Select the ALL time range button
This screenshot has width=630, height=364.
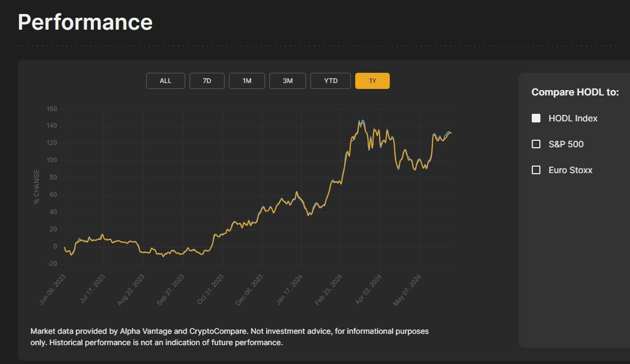pos(165,80)
